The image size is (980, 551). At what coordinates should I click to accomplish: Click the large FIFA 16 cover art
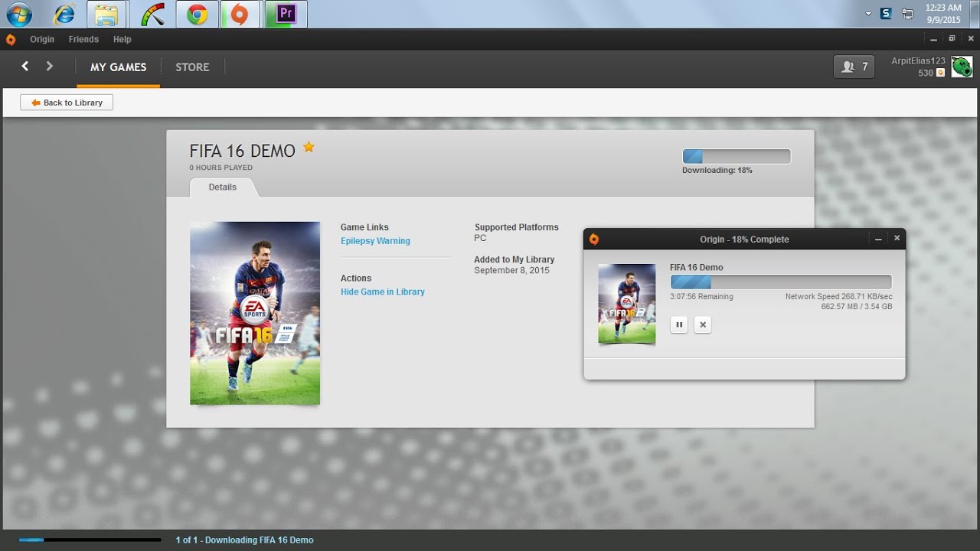[255, 313]
